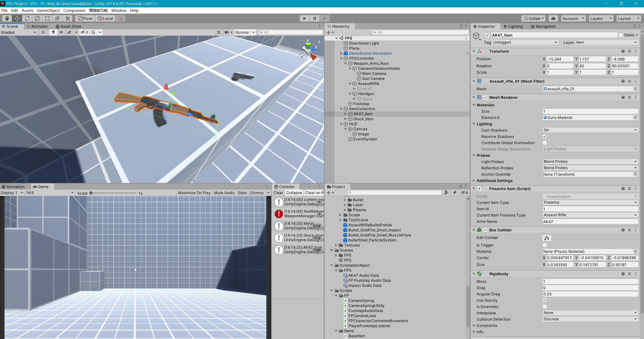Click search by label icon in Project
Screen dimensions: 644x339
[x=455, y=193]
